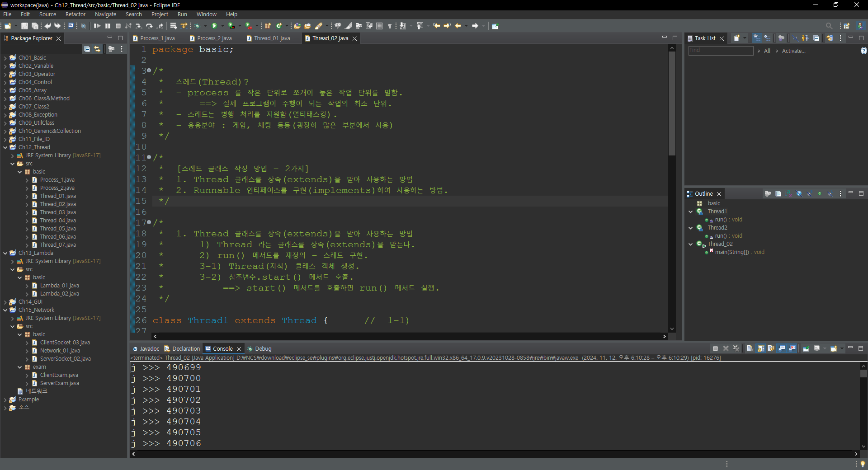Viewport: 868px width, 470px height.
Task: Toggle Hide Static Members in Outline
Action: click(x=809, y=194)
